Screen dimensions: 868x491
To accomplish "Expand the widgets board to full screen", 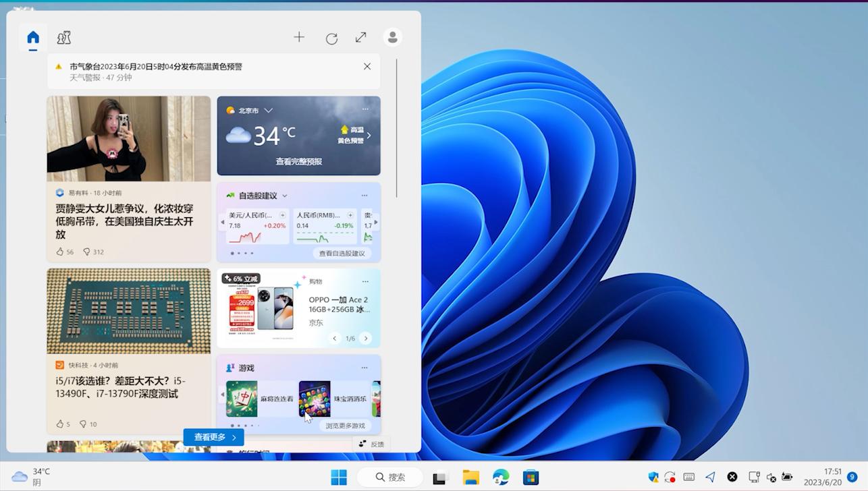I will tap(360, 38).
